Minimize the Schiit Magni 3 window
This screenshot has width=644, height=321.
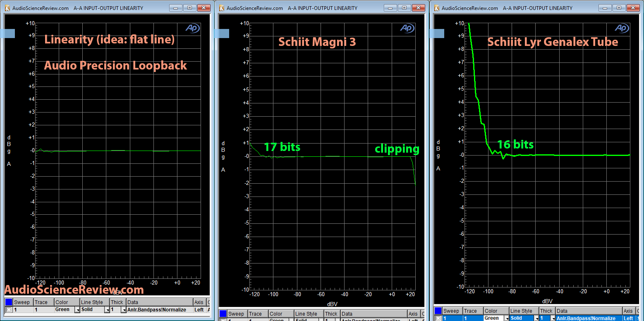point(391,8)
